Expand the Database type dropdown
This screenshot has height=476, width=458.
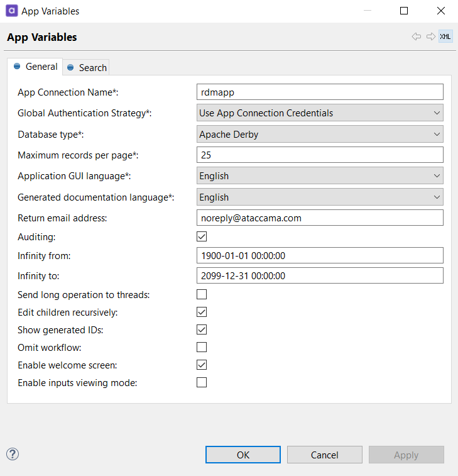point(320,134)
